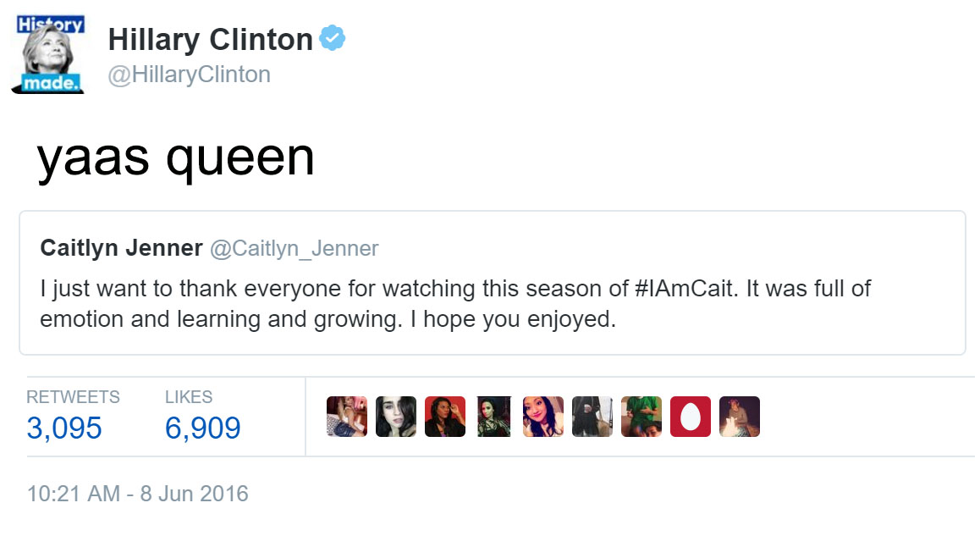Click the smiling selfie avatar with pink lips

(543, 417)
